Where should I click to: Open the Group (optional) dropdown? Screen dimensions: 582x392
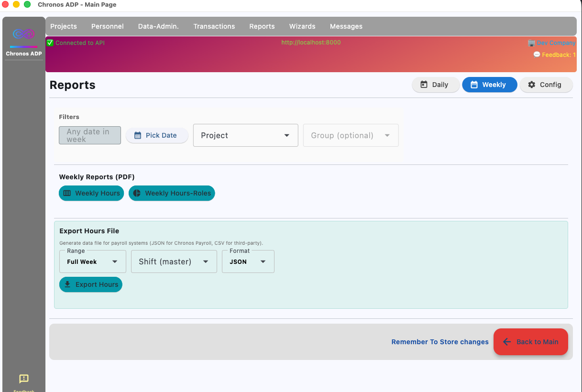point(351,135)
